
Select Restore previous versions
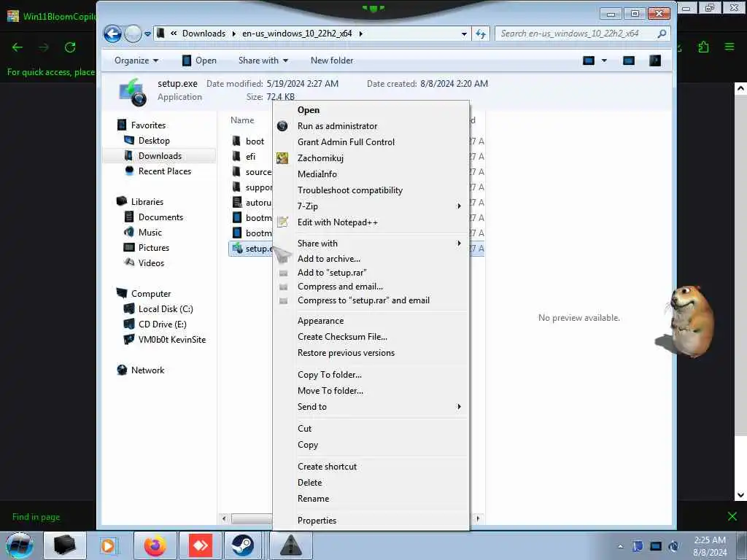[371, 353]
